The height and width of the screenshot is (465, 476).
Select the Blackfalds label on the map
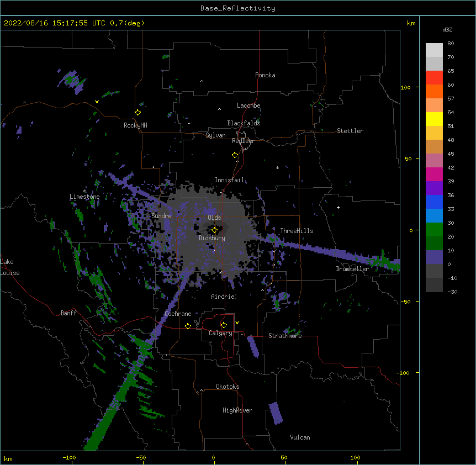[244, 123]
